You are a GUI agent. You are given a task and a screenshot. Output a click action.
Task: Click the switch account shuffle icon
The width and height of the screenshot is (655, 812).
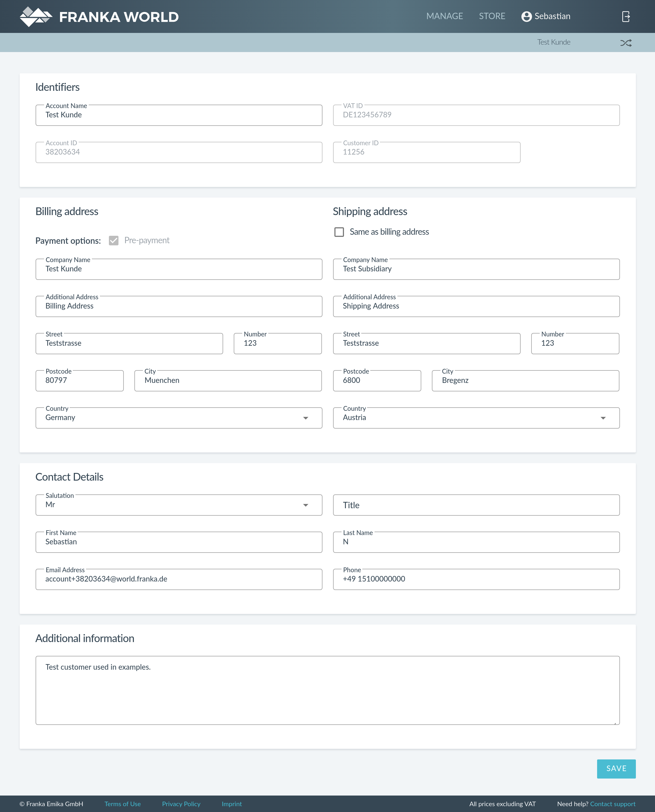(x=626, y=42)
